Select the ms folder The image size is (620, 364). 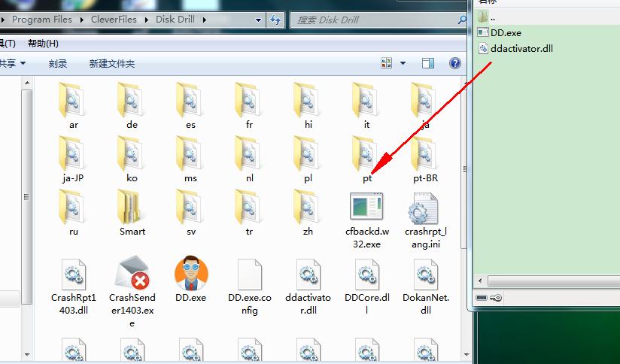pyautogui.click(x=190, y=159)
